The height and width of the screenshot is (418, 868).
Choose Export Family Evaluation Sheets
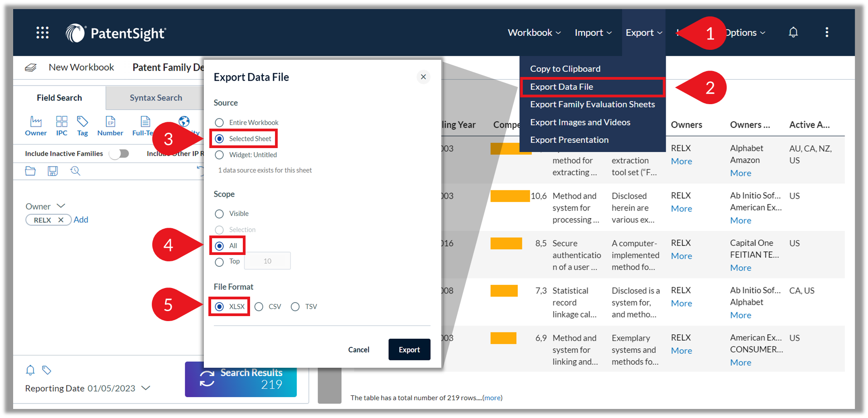click(593, 105)
